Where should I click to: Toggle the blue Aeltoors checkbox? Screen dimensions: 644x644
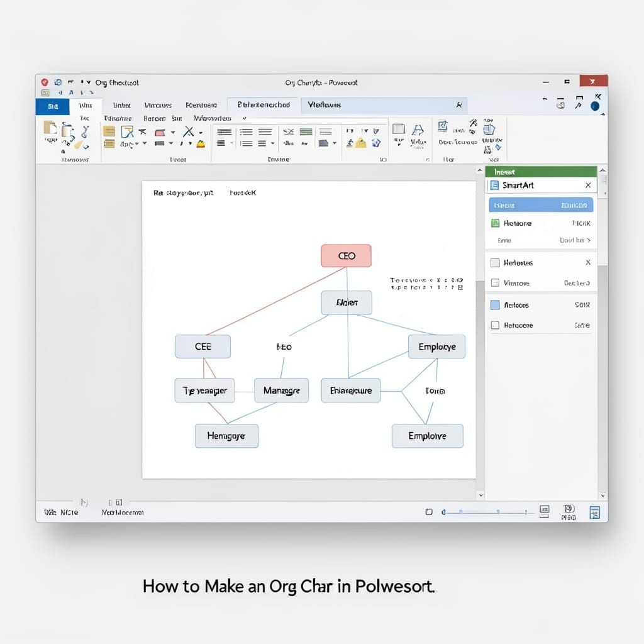click(496, 305)
